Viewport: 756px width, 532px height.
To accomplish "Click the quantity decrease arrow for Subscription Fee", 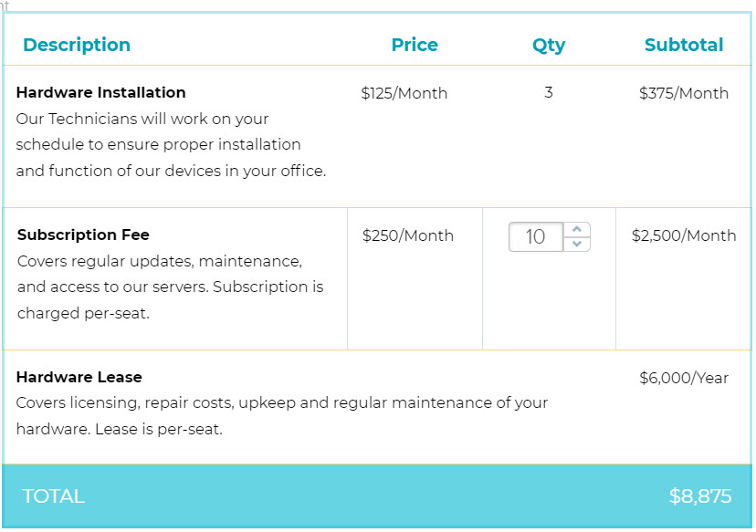I will click(577, 244).
